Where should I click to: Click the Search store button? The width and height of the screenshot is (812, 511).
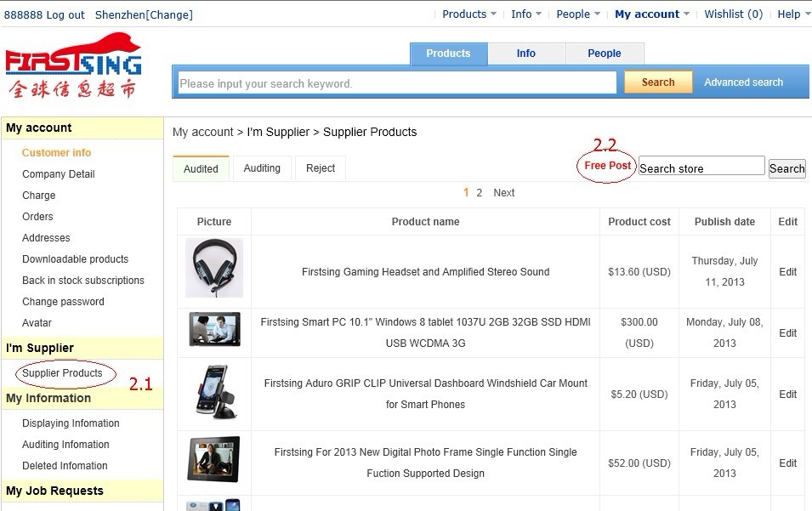[x=787, y=169]
